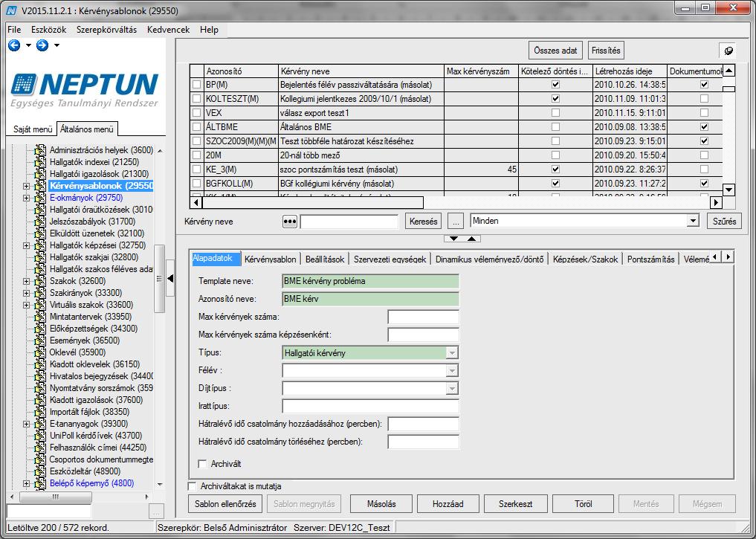Click the Hallgatói igazolások (21300) tree icon
Image resolution: width=756 pixels, height=539 pixels.
pos(41,173)
